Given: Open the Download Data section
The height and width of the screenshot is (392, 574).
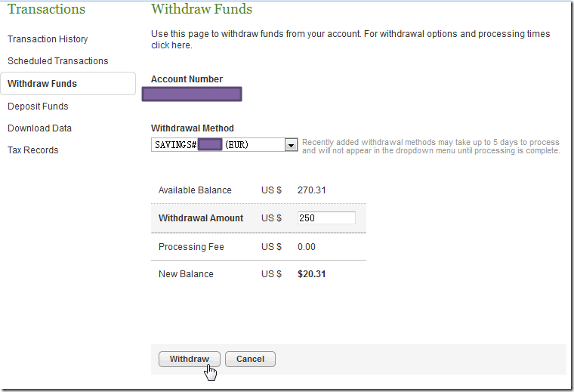Looking at the screenshot, I should (x=39, y=128).
